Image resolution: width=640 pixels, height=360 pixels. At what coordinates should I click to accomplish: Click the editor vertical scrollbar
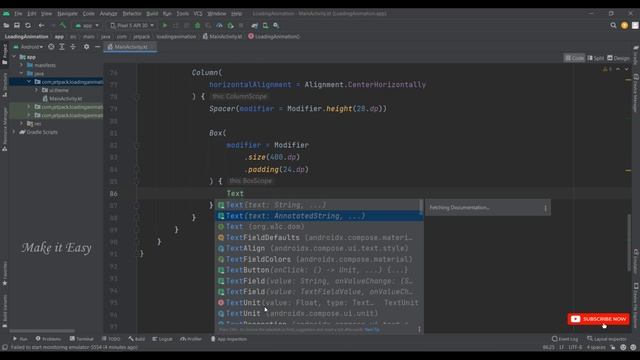point(629,243)
